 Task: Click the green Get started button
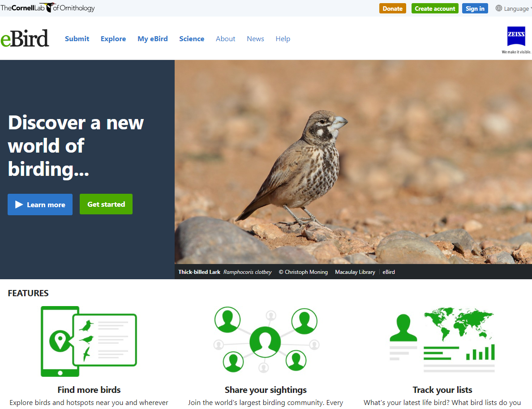pyautogui.click(x=106, y=204)
